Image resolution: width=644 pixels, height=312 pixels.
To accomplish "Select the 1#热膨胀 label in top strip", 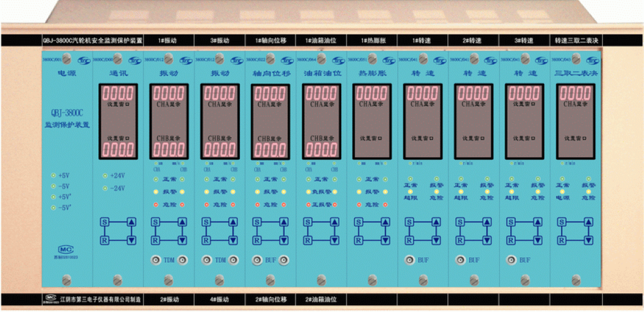I will point(372,40).
